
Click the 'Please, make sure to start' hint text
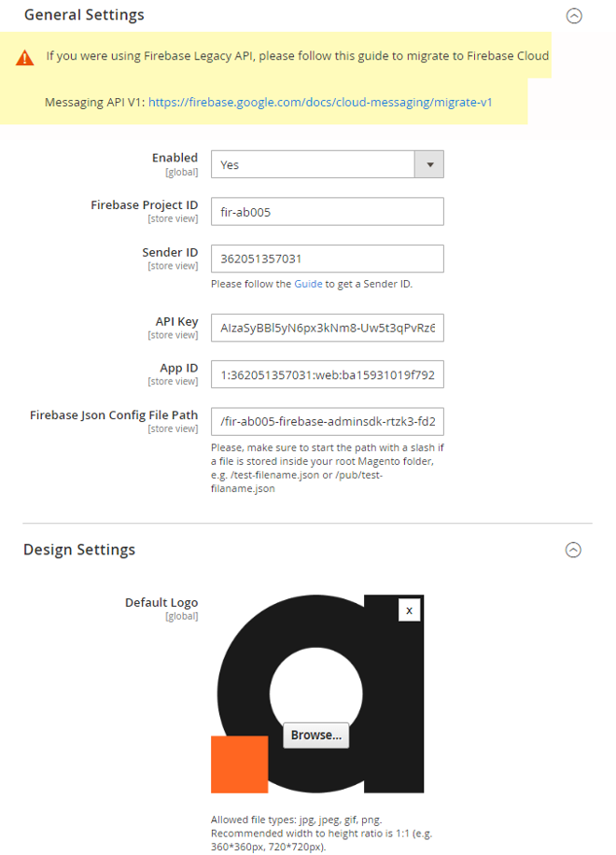point(327,468)
